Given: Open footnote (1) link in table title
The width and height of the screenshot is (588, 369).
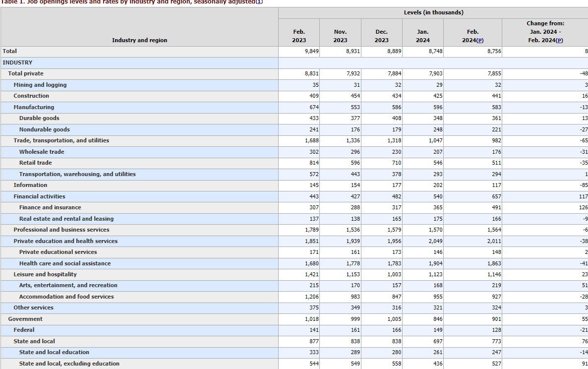Looking at the screenshot, I should coord(259,2).
